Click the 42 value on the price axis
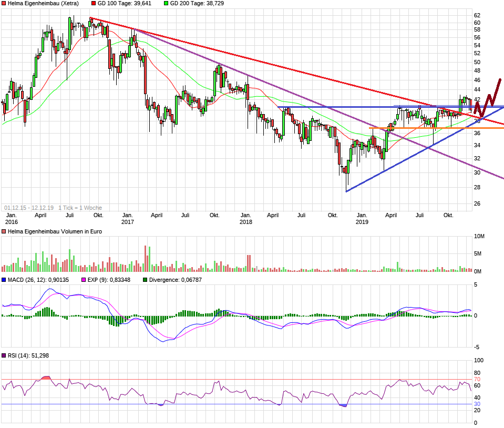This screenshot has width=504, height=428. click(x=477, y=99)
